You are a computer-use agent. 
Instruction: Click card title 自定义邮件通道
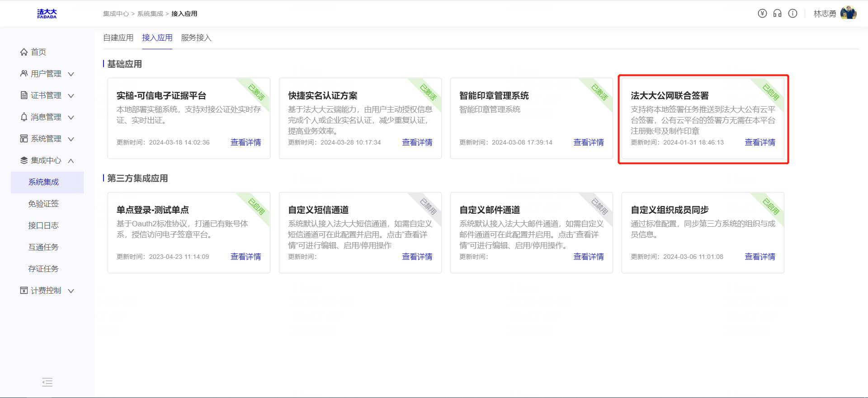point(490,210)
